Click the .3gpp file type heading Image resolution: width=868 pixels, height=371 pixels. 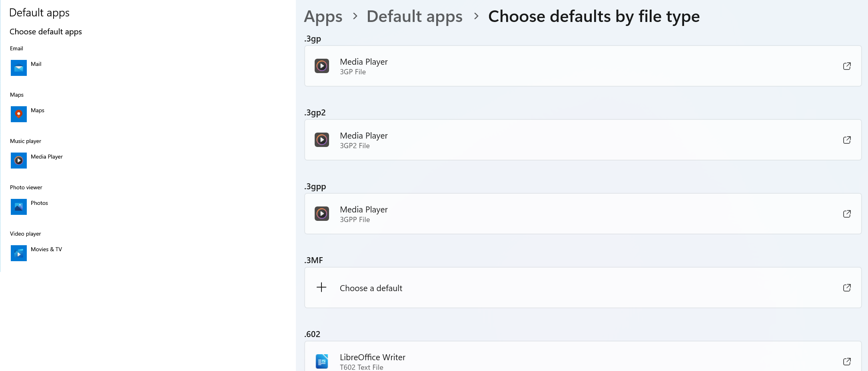pos(315,186)
